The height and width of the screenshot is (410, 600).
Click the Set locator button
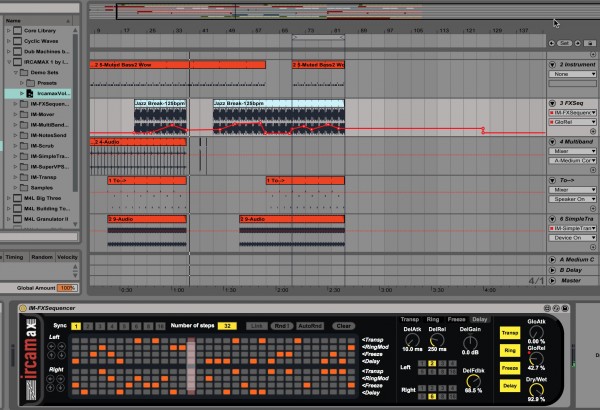point(564,43)
